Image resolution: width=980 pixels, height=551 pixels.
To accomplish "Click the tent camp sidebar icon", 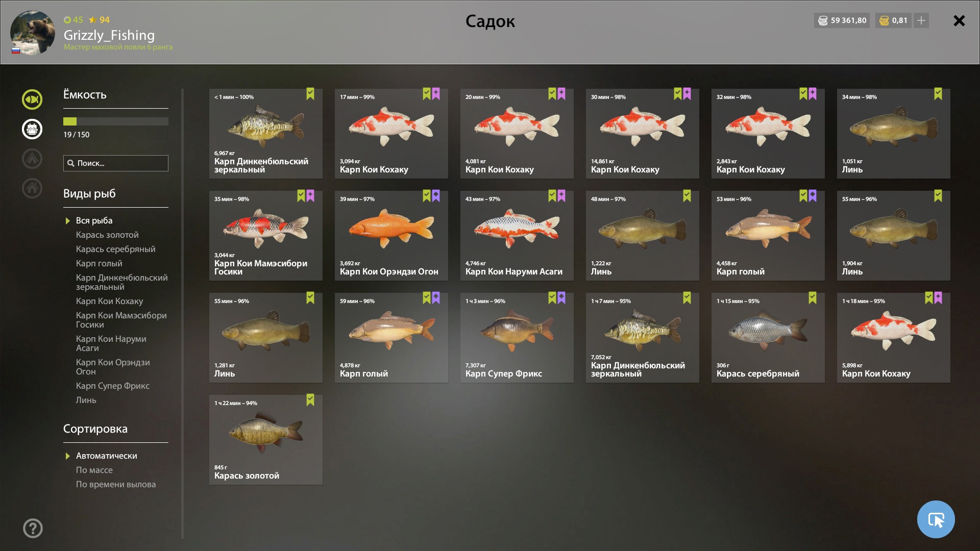I will point(32,159).
